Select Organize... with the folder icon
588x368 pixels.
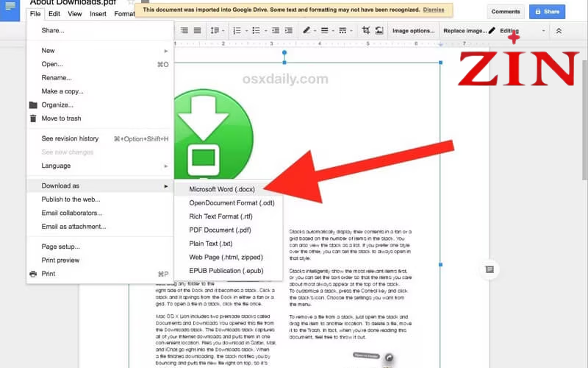coord(100,105)
